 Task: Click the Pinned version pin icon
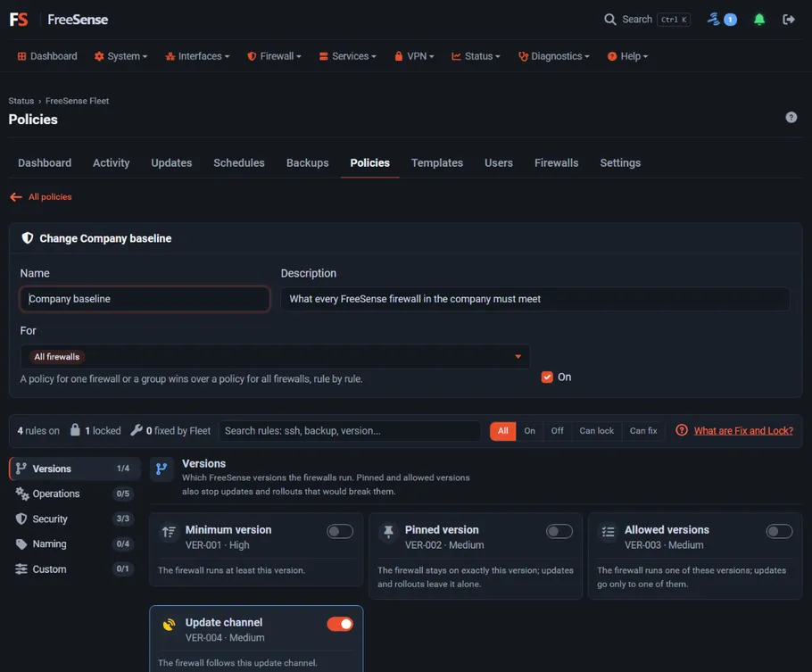point(388,531)
